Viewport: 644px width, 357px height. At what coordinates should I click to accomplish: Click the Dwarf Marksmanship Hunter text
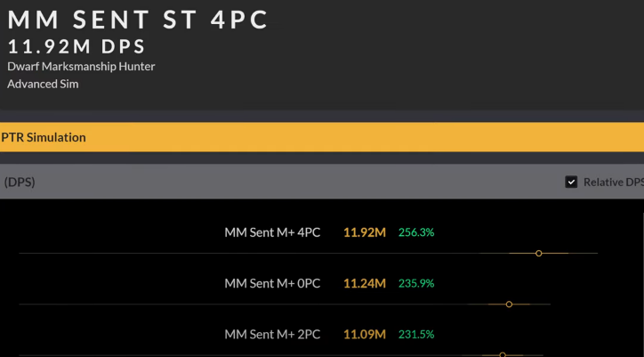[x=81, y=66]
